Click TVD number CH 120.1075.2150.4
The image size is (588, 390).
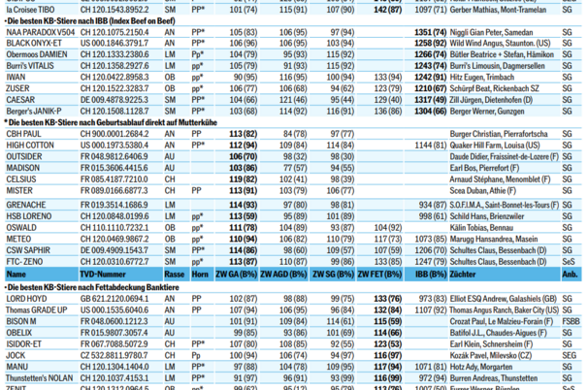(x=114, y=33)
